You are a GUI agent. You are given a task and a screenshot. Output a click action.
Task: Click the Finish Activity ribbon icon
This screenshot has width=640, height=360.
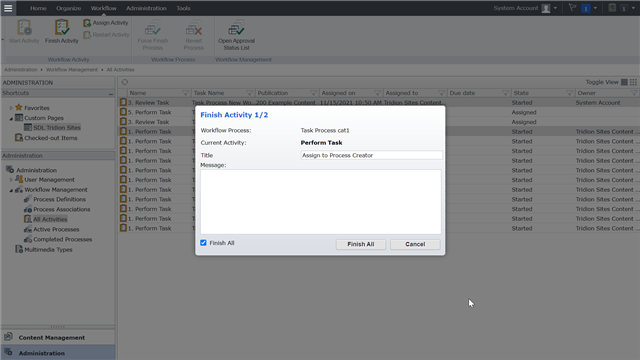62,28
